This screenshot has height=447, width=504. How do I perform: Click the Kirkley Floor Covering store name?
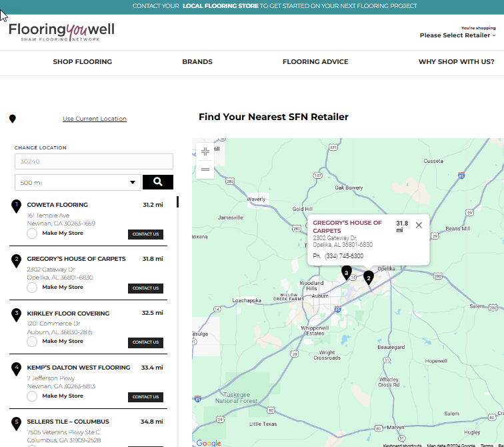[x=68, y=313]
